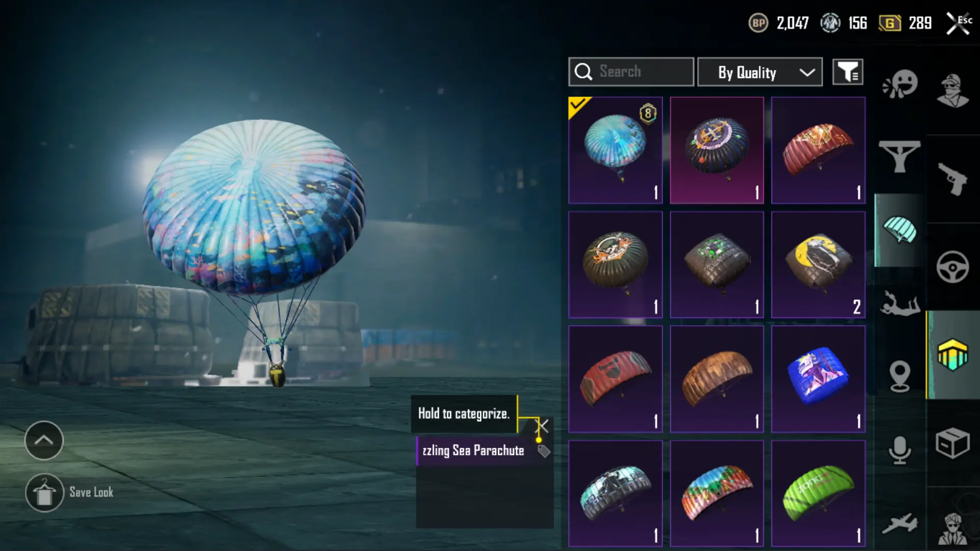The height and width of the screenshot is (551, 980).
Task: Open the By Quality sort dropdown
Action: pos(760,72)
